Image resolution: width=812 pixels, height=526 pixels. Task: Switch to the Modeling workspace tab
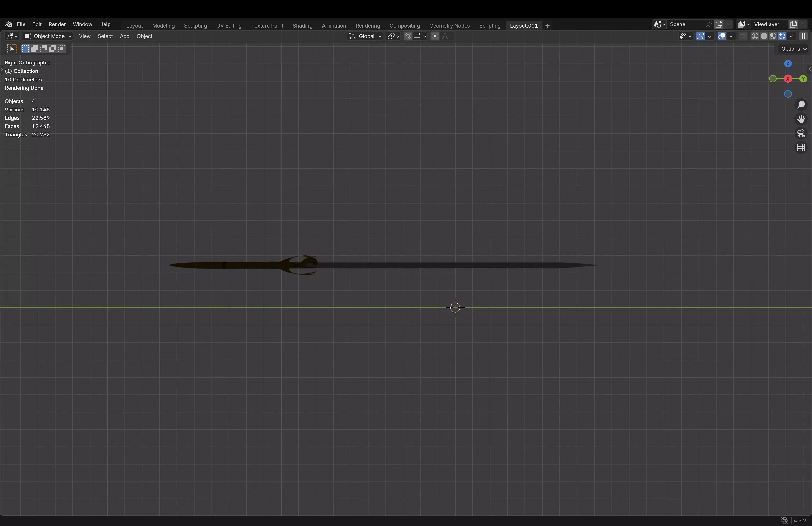click(163, 26)
